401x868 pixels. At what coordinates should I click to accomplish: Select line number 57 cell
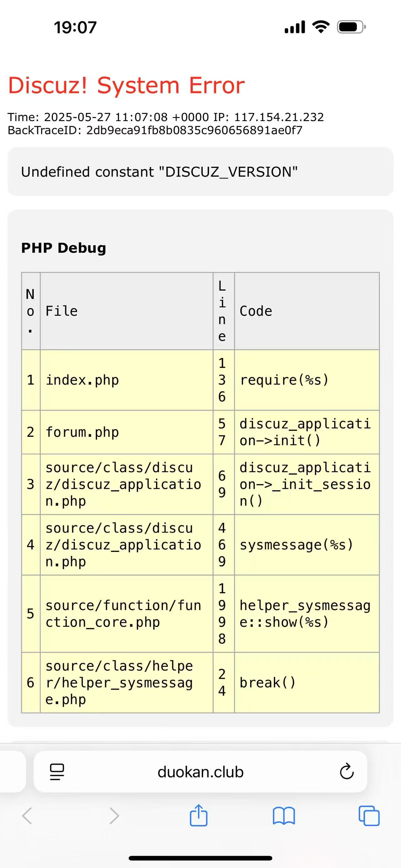click(x=224, y=432)
